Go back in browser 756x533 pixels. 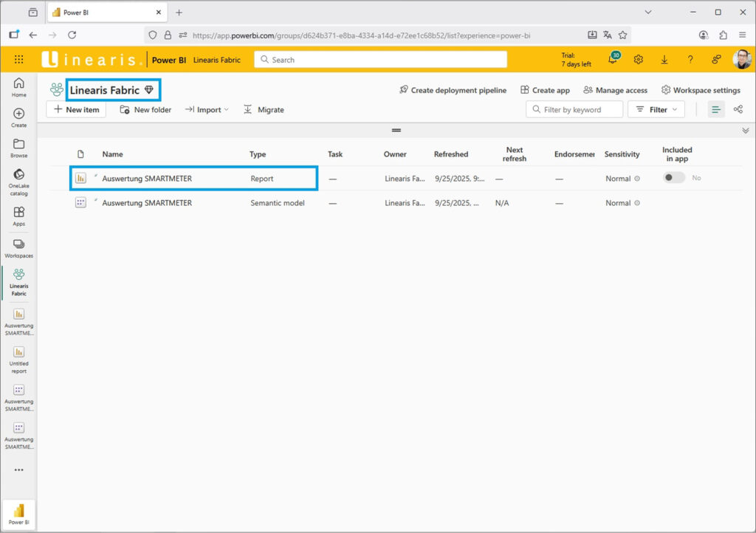pyautogui.click(x=32, y=35)
